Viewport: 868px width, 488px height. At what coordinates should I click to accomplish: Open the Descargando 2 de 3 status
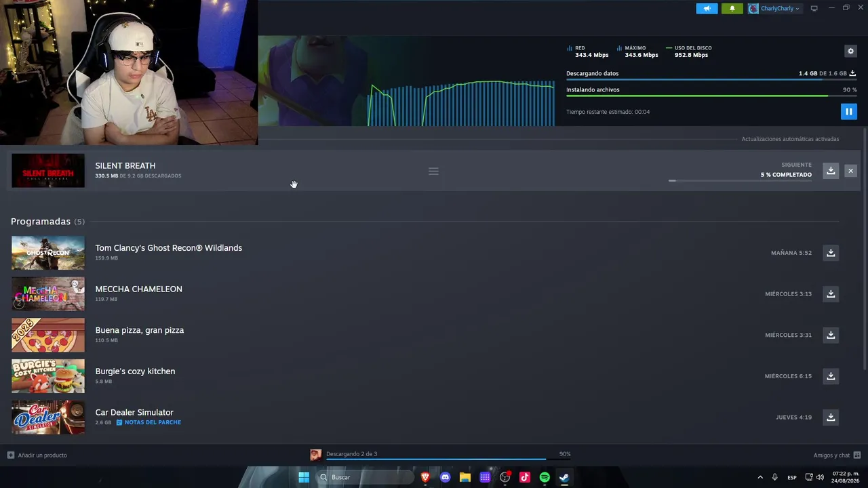pos(440,454)
